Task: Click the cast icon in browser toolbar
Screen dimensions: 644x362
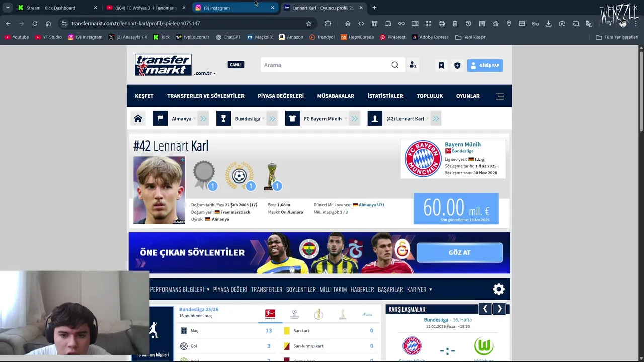Action: 576,23
